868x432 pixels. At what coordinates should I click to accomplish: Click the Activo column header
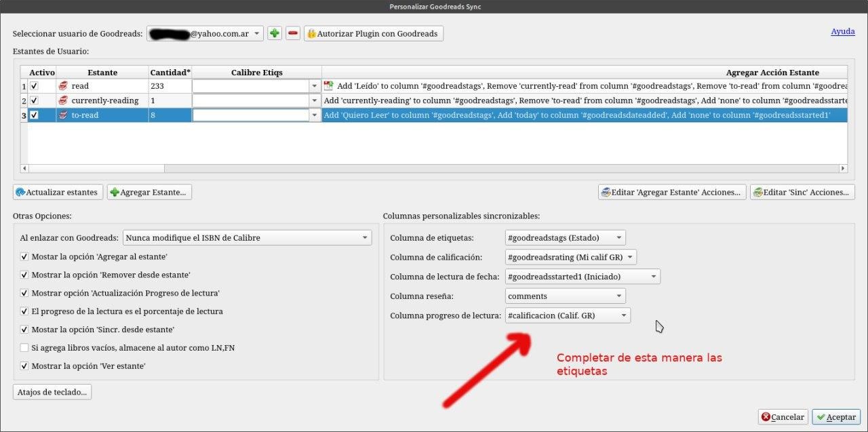[x=42, y=73]
